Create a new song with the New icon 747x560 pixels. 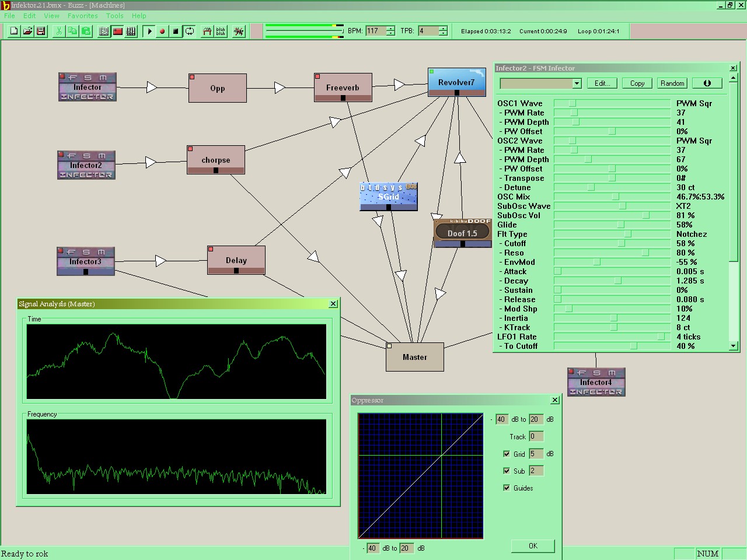coord(14,31)
